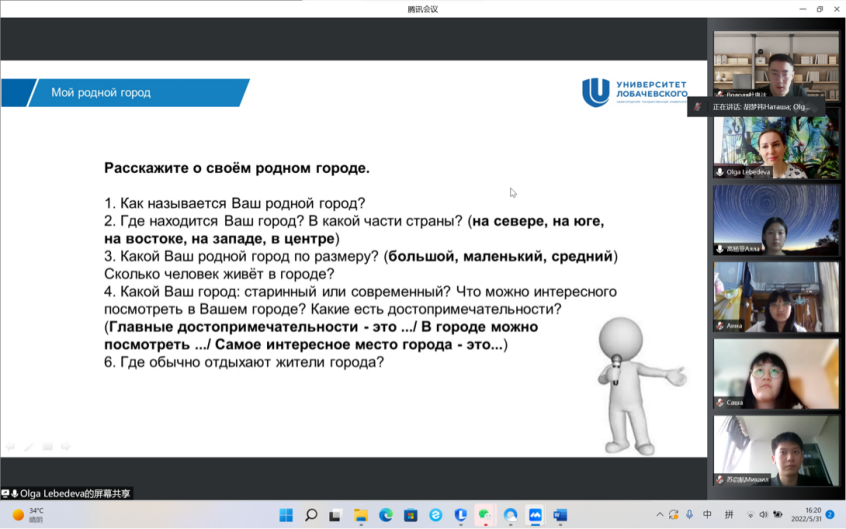Open WeChat from the taskbar

click(485, 515)
